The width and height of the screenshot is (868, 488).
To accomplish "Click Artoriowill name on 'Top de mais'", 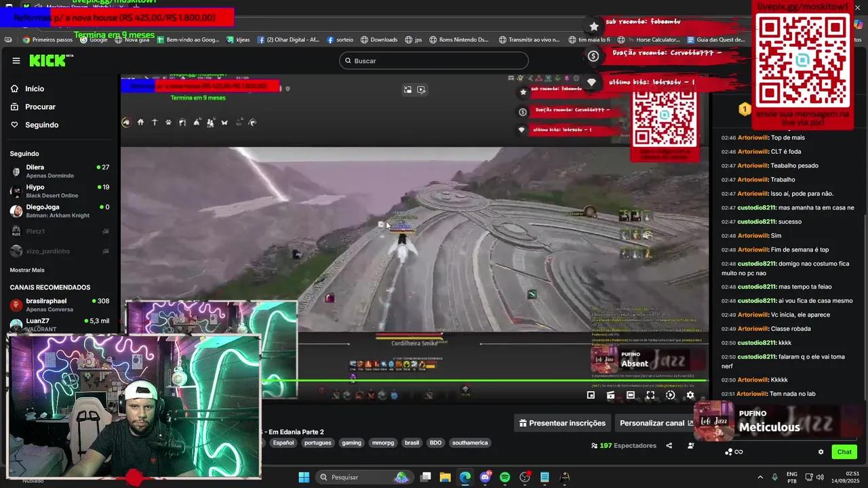I will point(753,138).
